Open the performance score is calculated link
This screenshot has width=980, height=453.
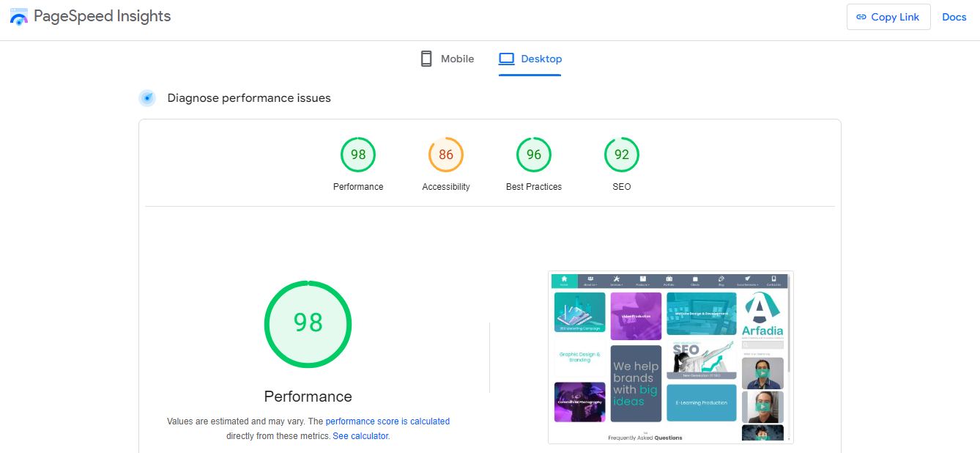[387, 421]
